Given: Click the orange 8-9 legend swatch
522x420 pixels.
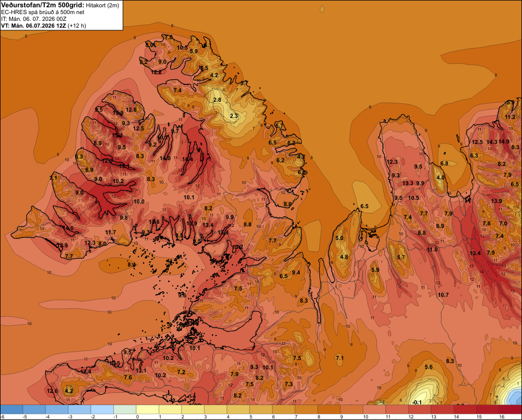Looking at the screenshot, I should tap(329, 410).
